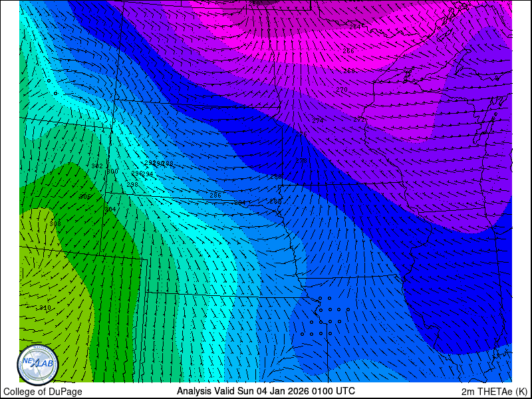Click the "Analysis Valid Sun 04 Jan 2026 0100 UTC" text
Viewport: 532px width, 399px height.
(265, 390)
